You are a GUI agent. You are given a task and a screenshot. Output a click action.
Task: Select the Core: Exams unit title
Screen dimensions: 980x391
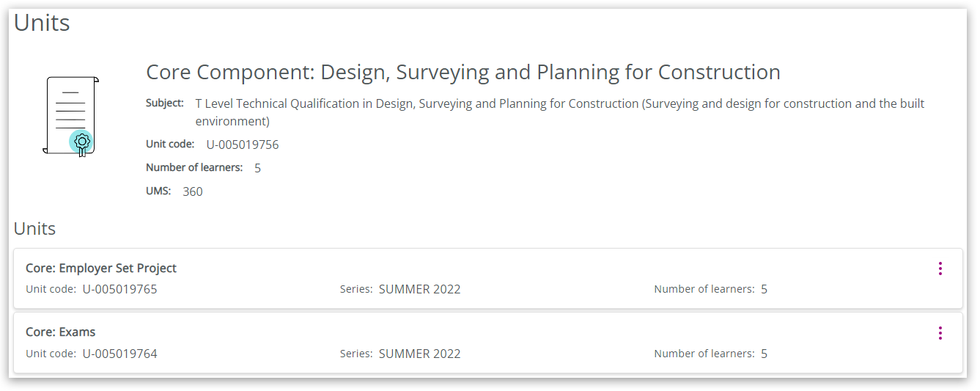click(x=61, y=332)
